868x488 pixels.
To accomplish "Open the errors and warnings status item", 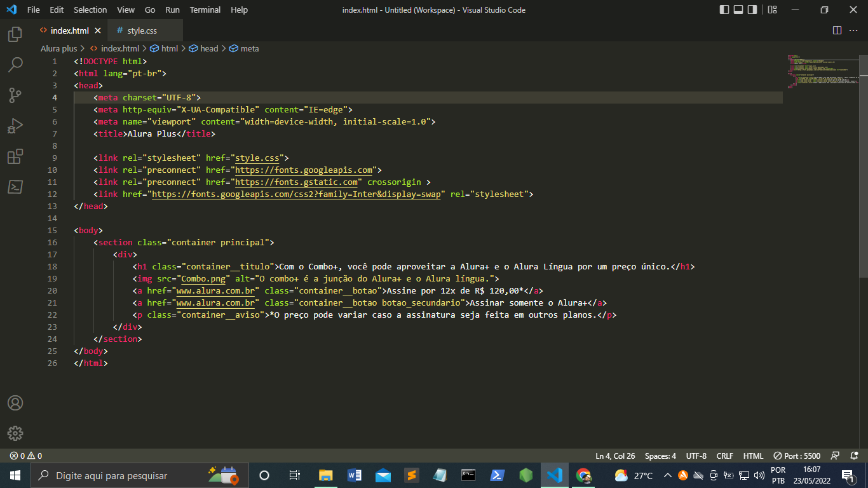I will click(26, 456).
